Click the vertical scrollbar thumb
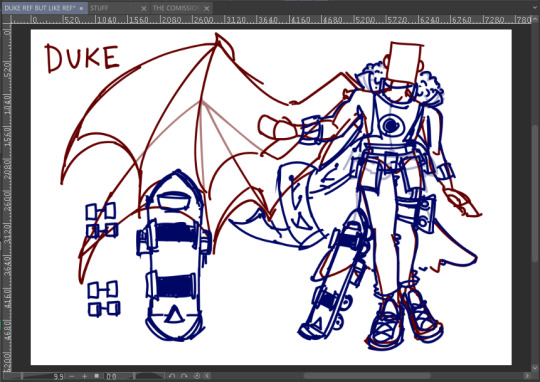The image size is (540, 382). tap(535, 193)
